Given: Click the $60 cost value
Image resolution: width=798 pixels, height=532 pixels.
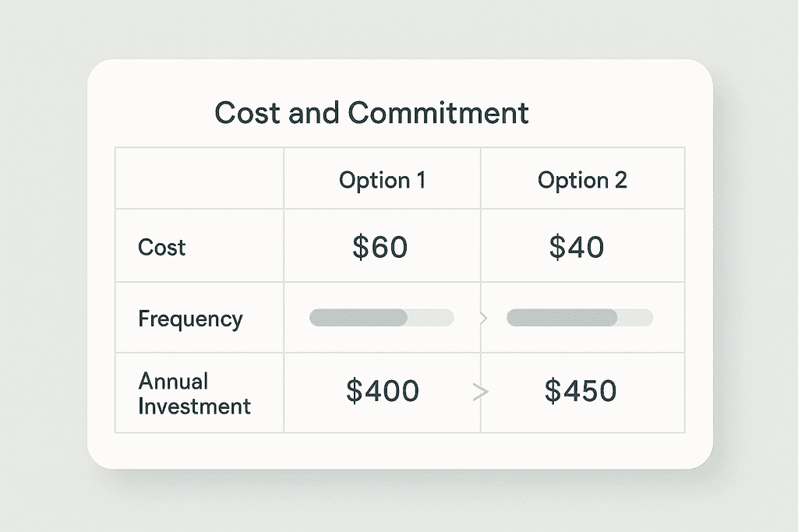Looking at the screenshot, I should [380, 248].
